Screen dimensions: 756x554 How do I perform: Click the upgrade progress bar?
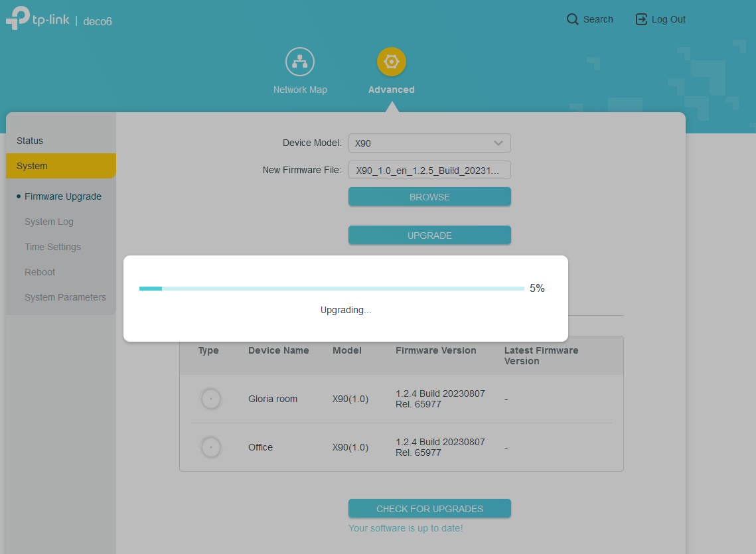click(331, 288)
